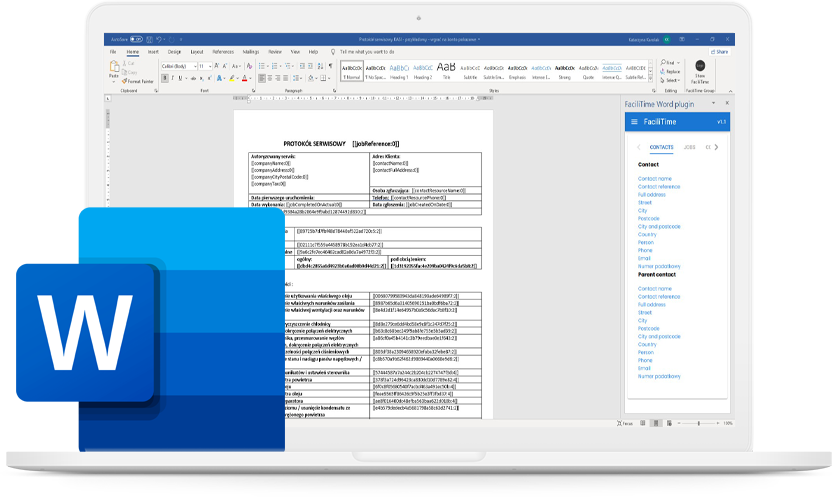Screen dimensions: 832x497
Task: Expand the Find dropdown in Editing group
Action: (x=680, y=63)
